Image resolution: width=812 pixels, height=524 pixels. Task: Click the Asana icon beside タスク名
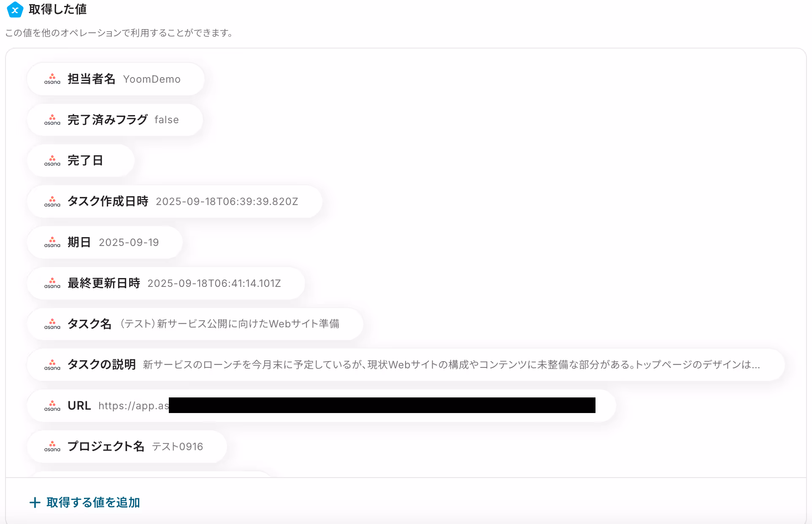(52, 324)
